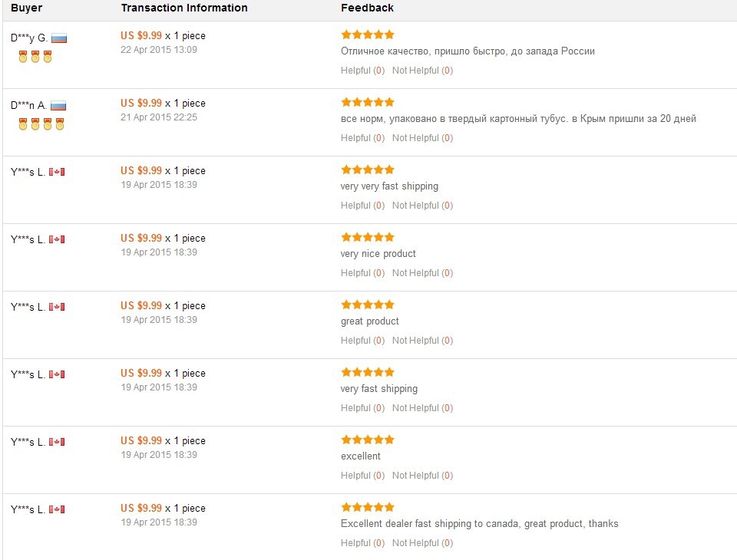Click five-star rating above "great product" review
This screenshot has width=737, height=560.
coord(368,305)
